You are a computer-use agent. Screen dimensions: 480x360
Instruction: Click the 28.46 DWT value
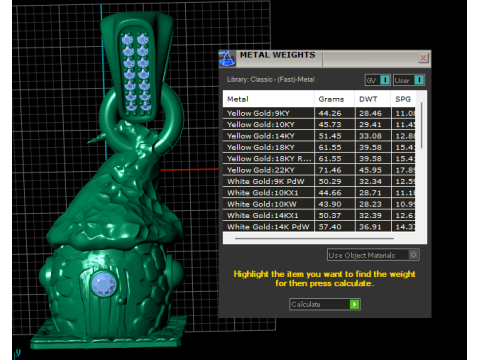[370, 113]
